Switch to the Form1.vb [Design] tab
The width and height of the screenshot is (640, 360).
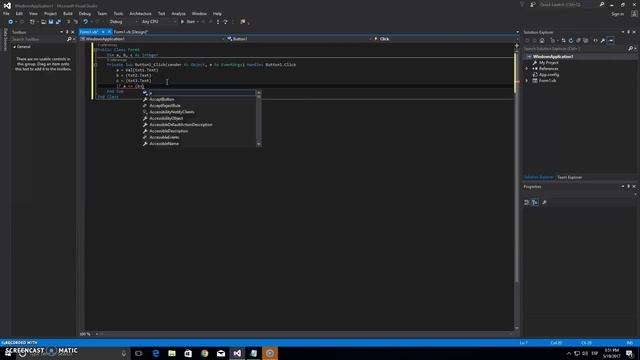coord(131,32)
